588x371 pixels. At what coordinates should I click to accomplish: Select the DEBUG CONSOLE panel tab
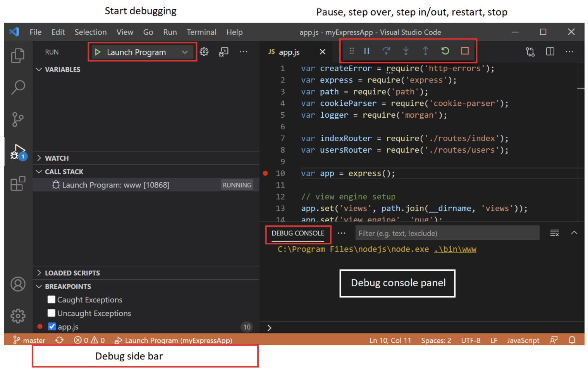pyautogui.click(x=298, y=233)
